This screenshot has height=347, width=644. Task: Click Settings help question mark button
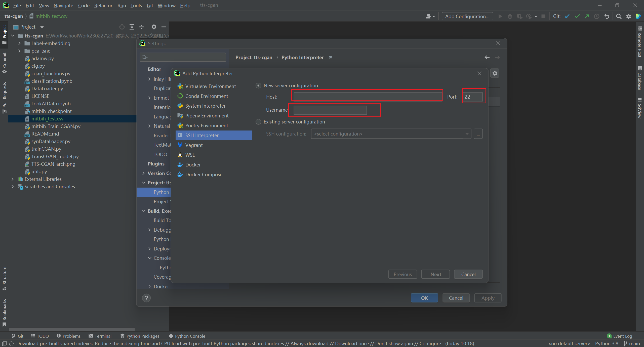coord(146,298)
